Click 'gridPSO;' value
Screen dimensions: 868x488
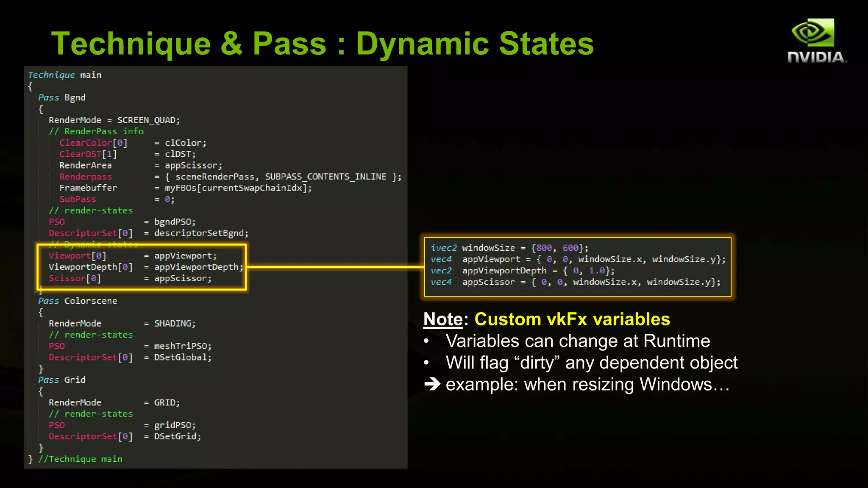point(175,425)
